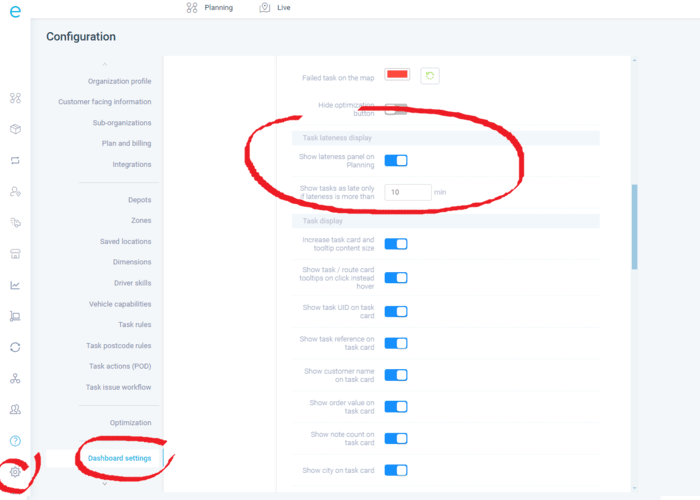Screen dimensions: 700x500
Task: Toggle Show task reference on task card
Action: (396, 343)
